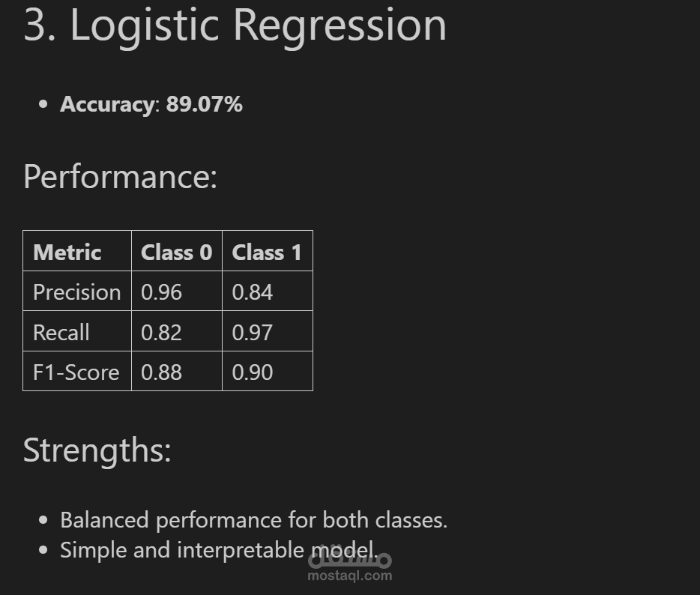700x595 pixels.
Task: Click the mostaql.com watermark text
Action: tap(349, 576)
